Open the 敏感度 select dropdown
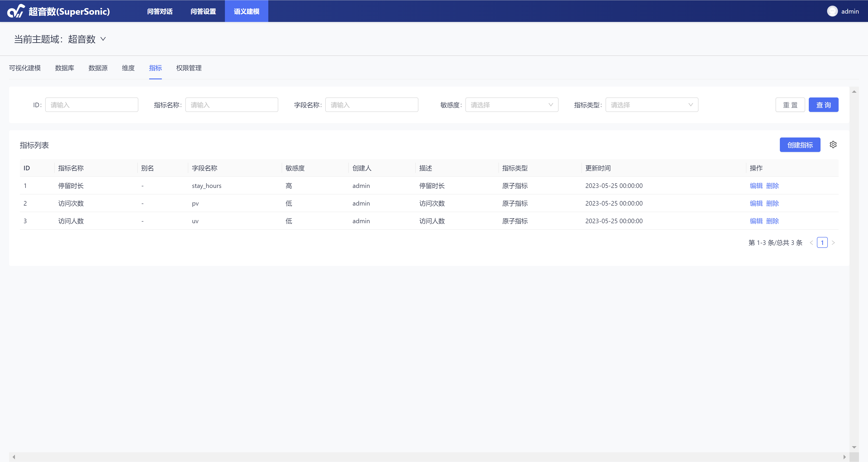 point(512,105)
